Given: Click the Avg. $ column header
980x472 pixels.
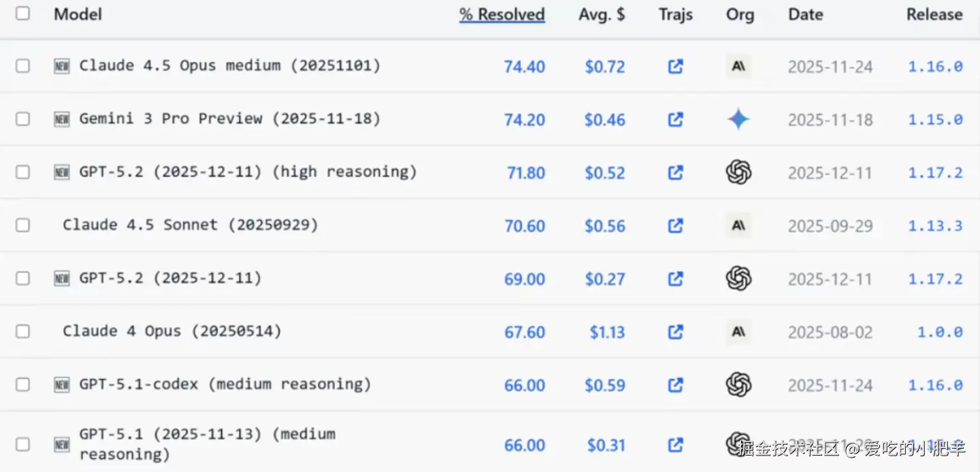Looking at the screenshot, I should (x=602, y=14).
